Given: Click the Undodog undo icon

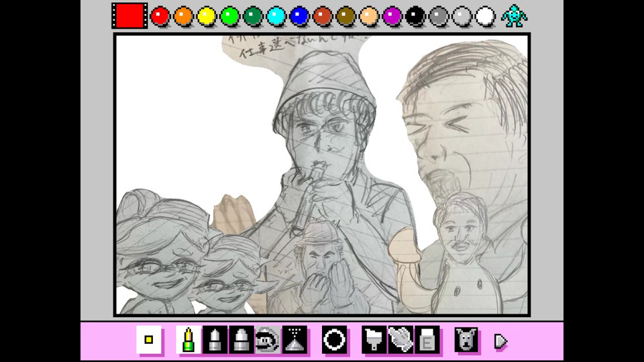Looking at the screenshot, I should (x=466, y=340).
